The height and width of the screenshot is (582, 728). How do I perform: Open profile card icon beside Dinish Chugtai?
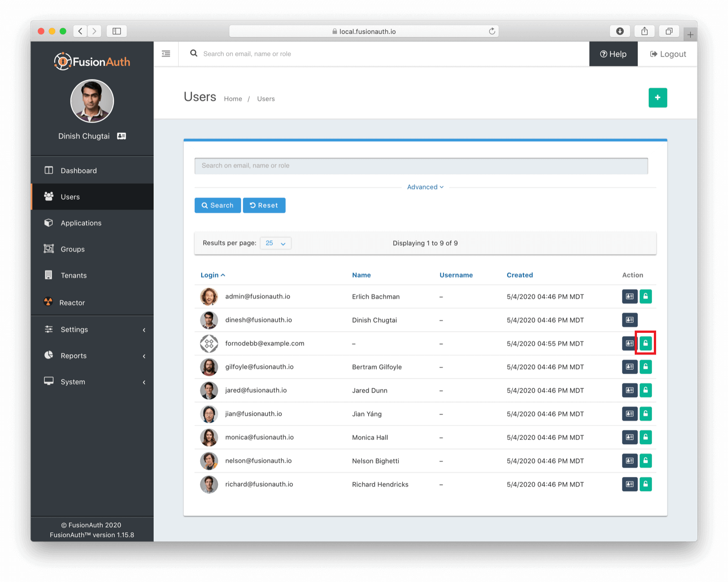click(x=121, y=136)
